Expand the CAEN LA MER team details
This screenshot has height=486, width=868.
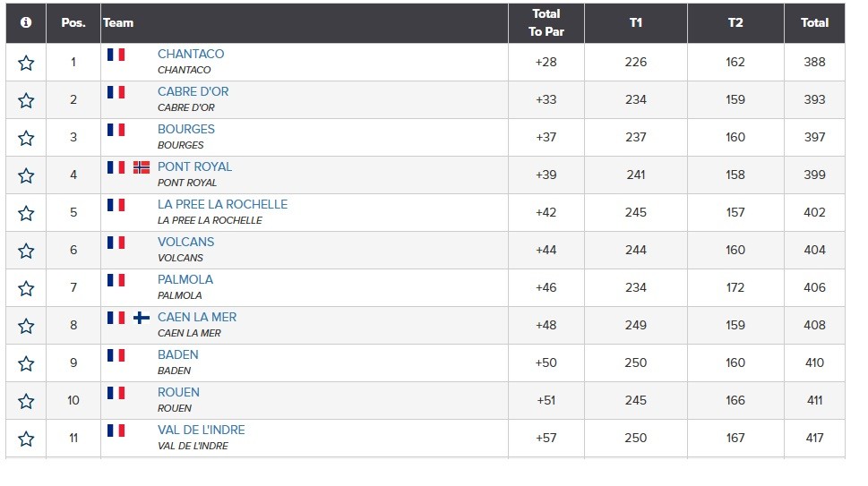pyautogui.click(x=197, y=317)
